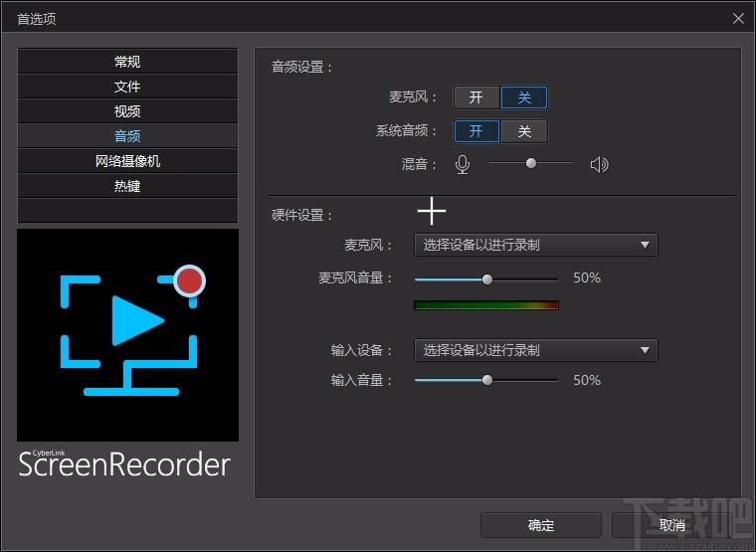The image size is (756, 552).
Task: Turn microphone on with the 开 button
Action: (476, 97)
